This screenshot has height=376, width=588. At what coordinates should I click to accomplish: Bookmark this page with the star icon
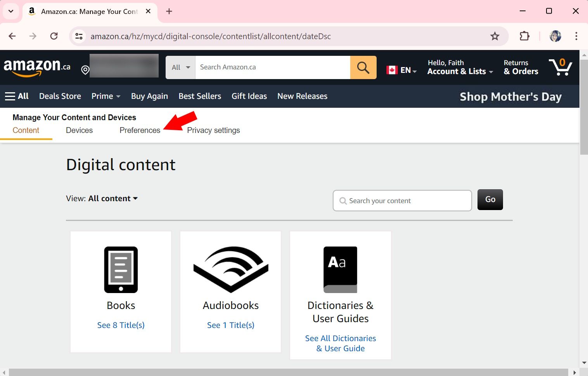pyautogui.click(x=495, y=36)
